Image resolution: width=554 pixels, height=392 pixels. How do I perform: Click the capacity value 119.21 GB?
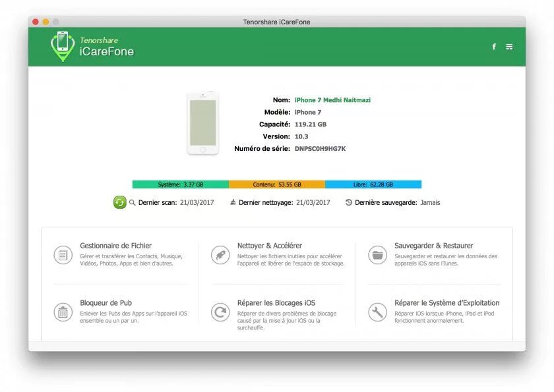(x=311, y=125)
